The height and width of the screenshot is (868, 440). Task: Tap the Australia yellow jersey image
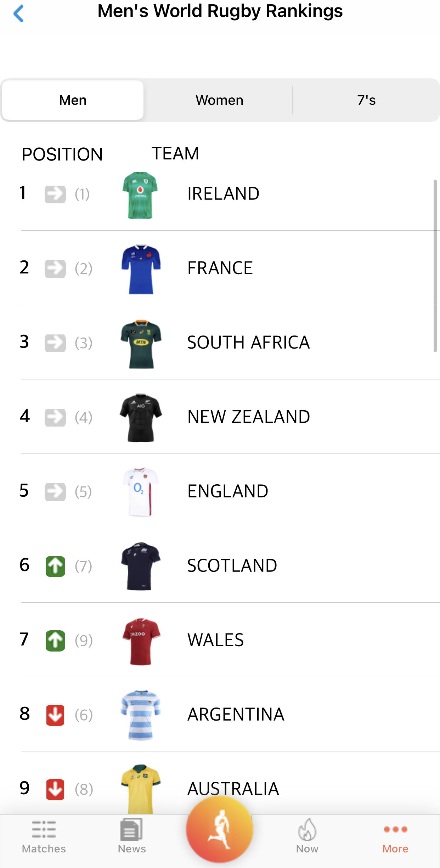[141, 788]
